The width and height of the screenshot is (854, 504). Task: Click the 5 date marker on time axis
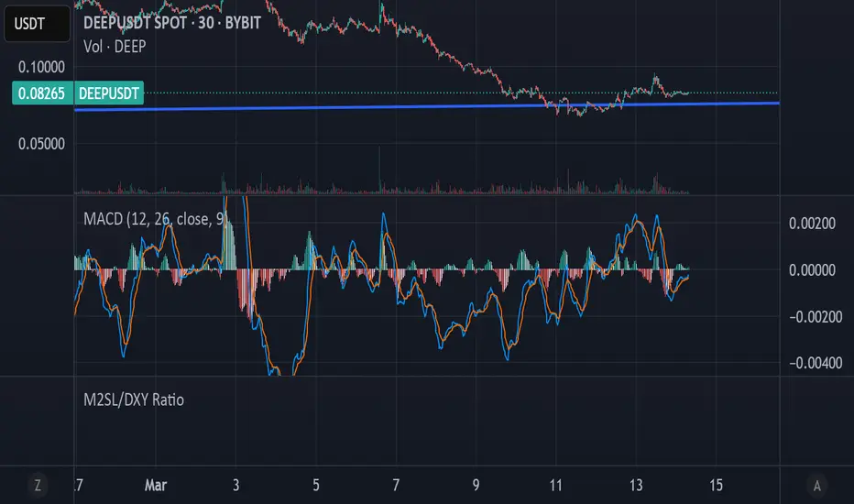[315, 483]
